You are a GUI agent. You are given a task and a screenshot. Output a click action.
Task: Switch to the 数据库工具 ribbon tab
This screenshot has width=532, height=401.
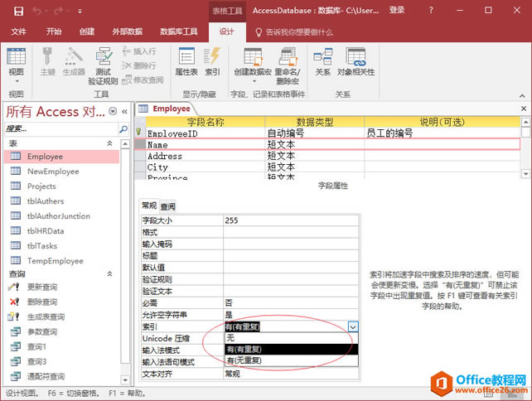pos(179,31)
